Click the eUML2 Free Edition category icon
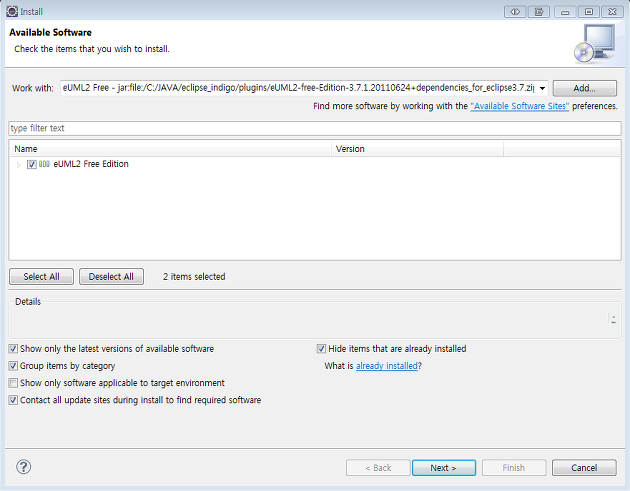Viewport: 630px width, 491px height. (x=44, y=164)
